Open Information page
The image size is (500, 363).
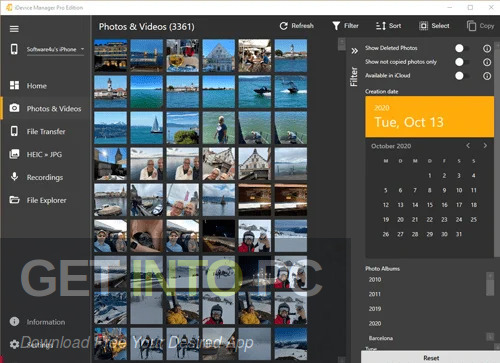46,322
